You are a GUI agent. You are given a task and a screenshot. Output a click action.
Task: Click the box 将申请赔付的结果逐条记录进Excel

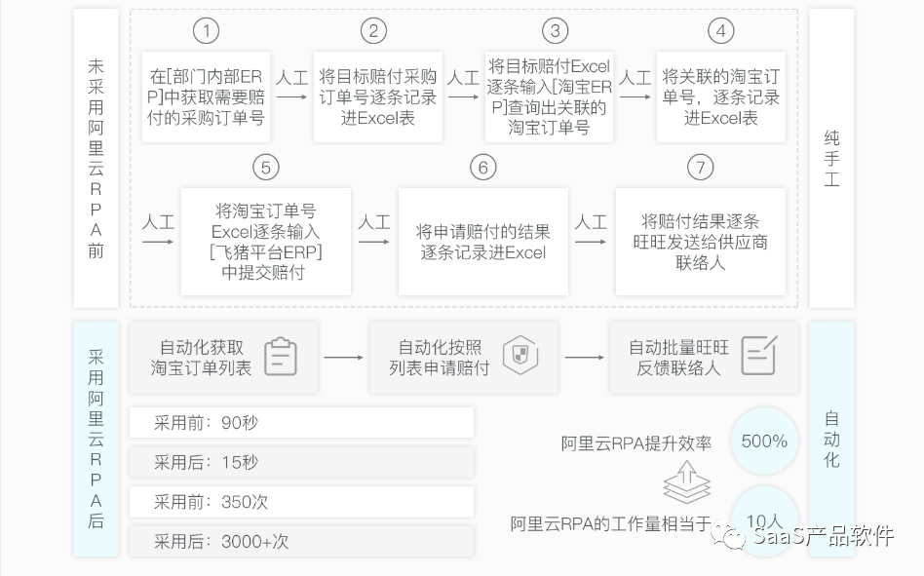[483, 242]
